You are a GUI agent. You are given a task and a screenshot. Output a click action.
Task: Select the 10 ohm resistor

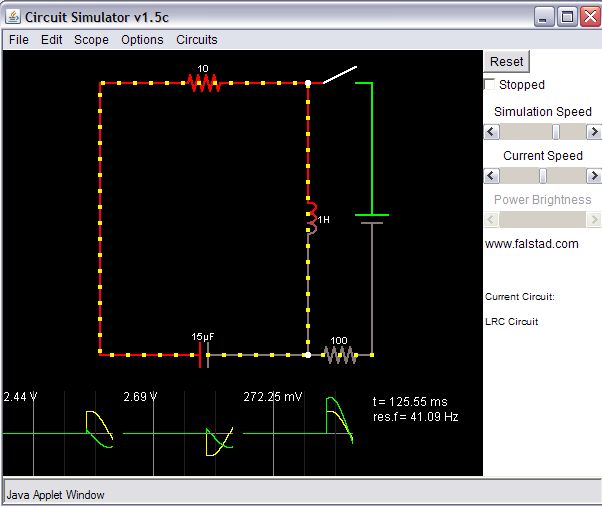coord(203,83)
